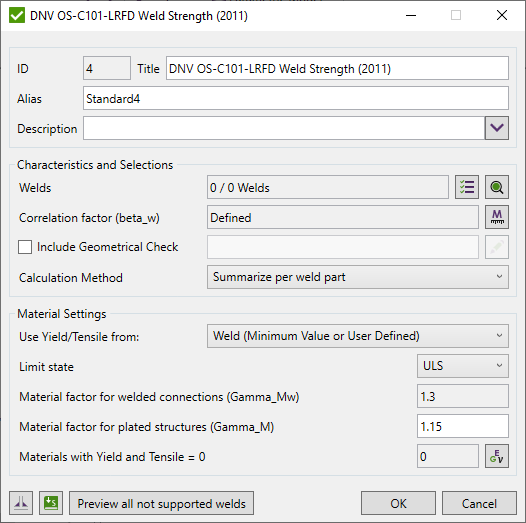The height and width of the screenshot is (523, 526).
Task: Open the correlation factor material editor icon
Action: (496, 217)
